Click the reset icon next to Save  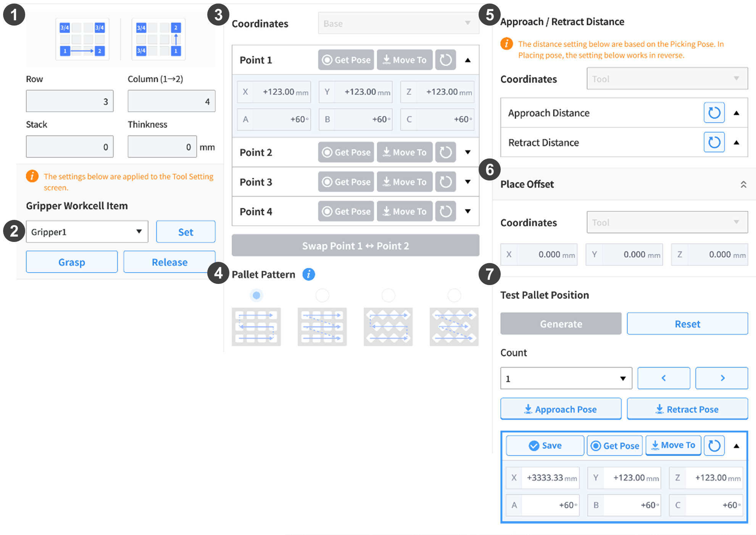coord(714,445)
